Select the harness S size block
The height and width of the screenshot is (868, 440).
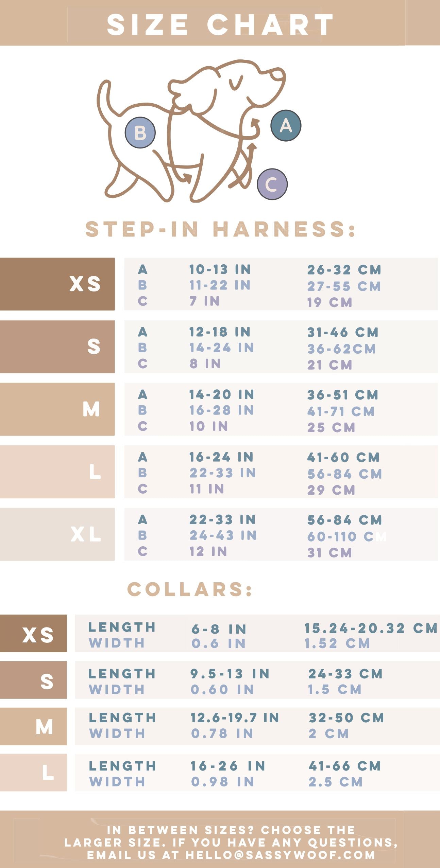pos(57,347)
